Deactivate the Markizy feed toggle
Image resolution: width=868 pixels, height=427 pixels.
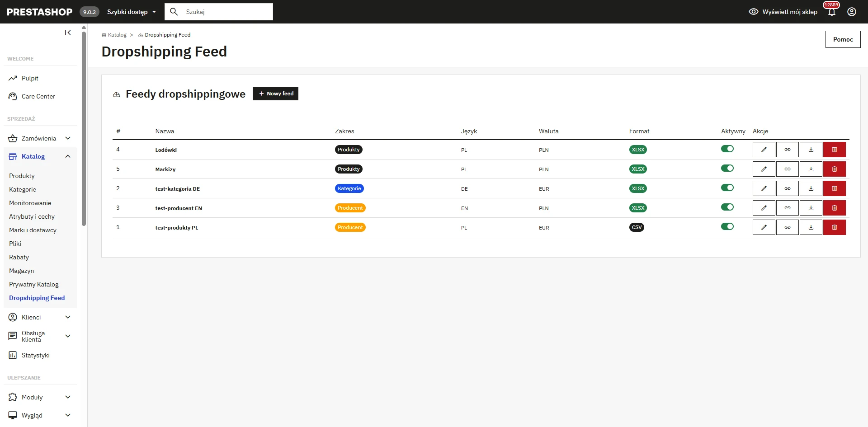click(727, 168)
